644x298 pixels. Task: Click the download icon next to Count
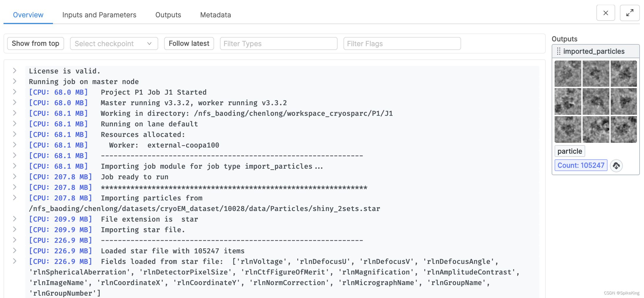616,166
